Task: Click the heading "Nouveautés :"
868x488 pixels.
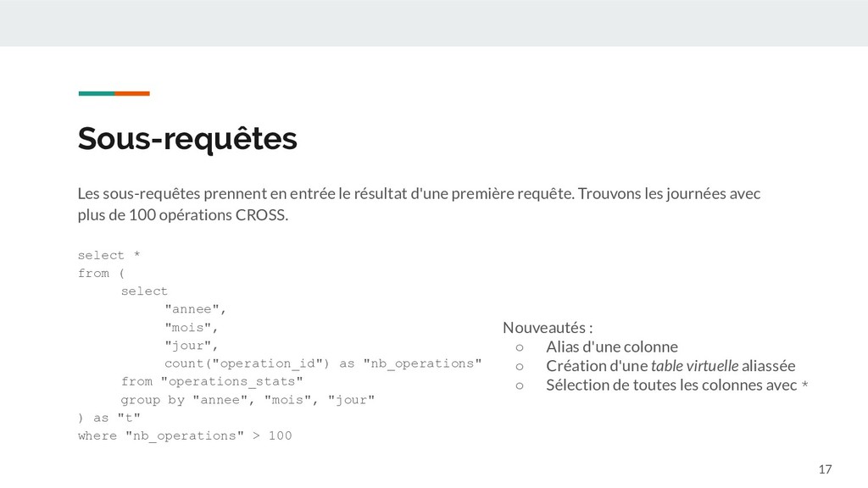Action: coord(548,328)
